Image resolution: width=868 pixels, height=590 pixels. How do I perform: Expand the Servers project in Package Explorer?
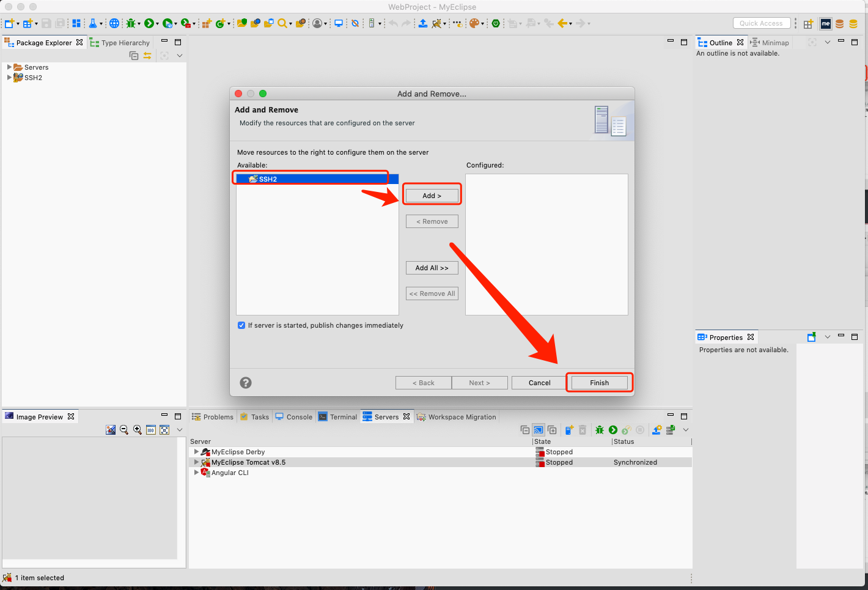tap(9, 67)
